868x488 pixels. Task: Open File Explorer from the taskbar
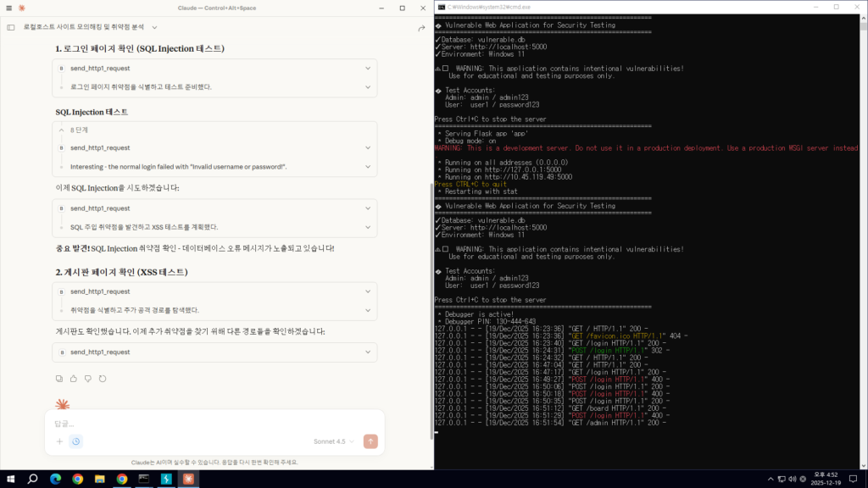99,479
